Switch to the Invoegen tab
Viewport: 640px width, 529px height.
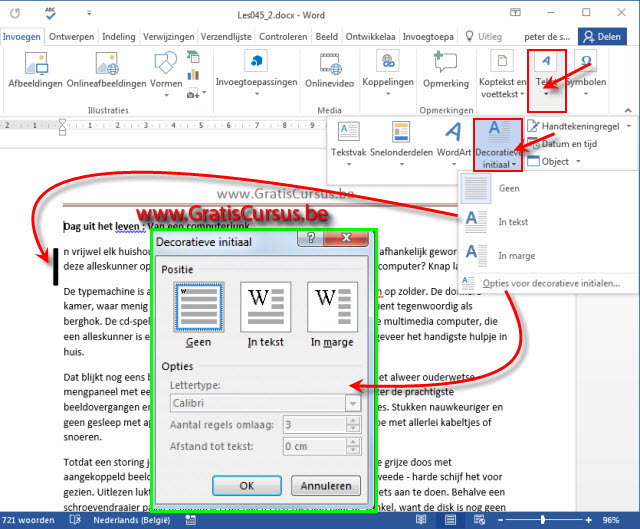coord(22,37)
